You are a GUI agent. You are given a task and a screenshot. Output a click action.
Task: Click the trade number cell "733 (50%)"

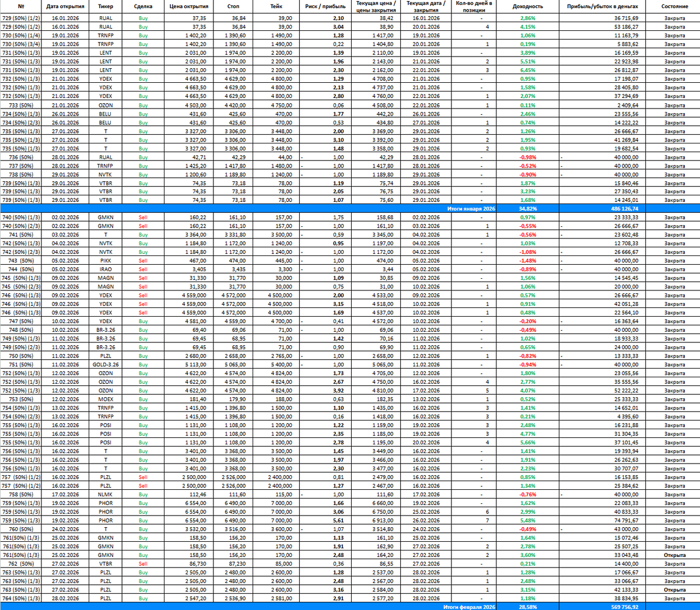(x=21, y=106)
